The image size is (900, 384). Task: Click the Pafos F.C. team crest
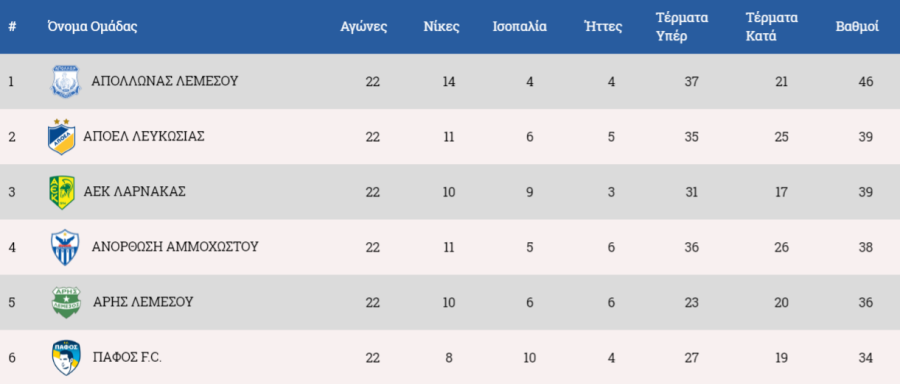[x=66, y=358]
